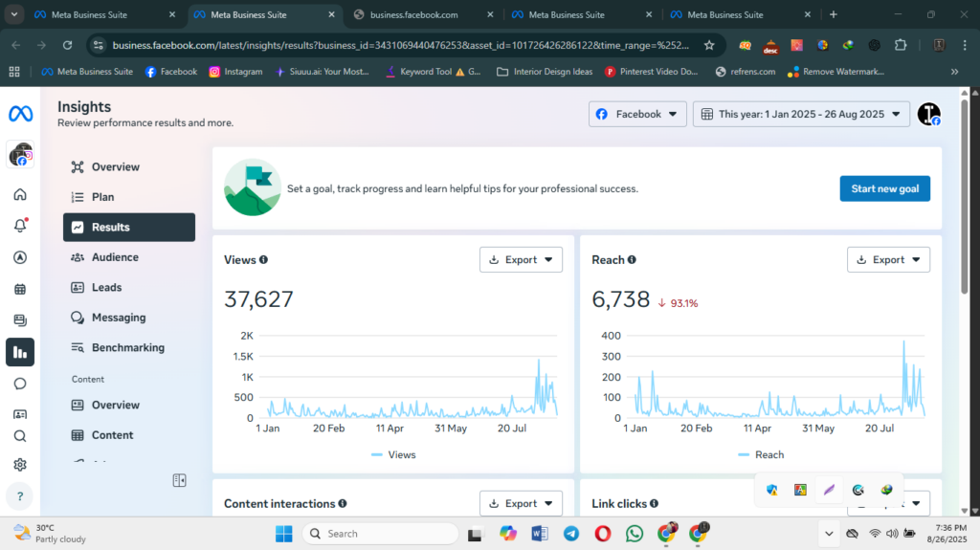Open the Instagram bookmark

point(235,72)
